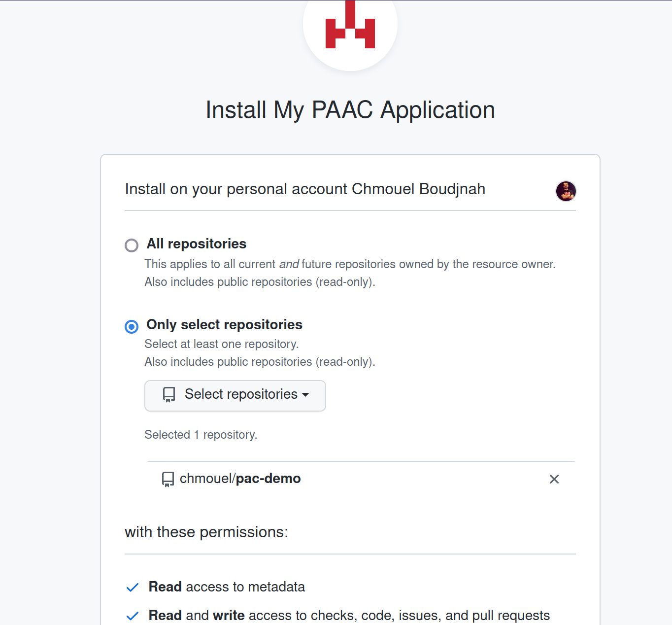This screenshot has height=625, width=672.
Task: Click the circular avatar in the account header
Action: click(566, 191)
